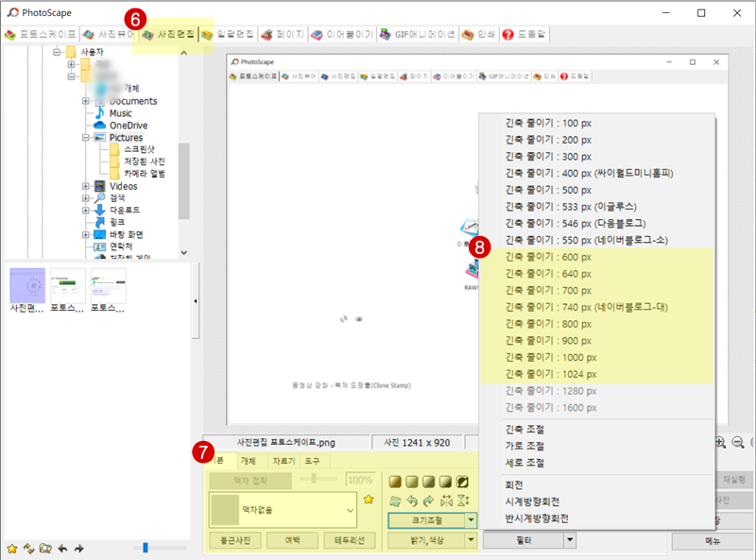Expand the 바탕 화면 folder node
This screenshot has width=756, height=560.
click(85, 235)
